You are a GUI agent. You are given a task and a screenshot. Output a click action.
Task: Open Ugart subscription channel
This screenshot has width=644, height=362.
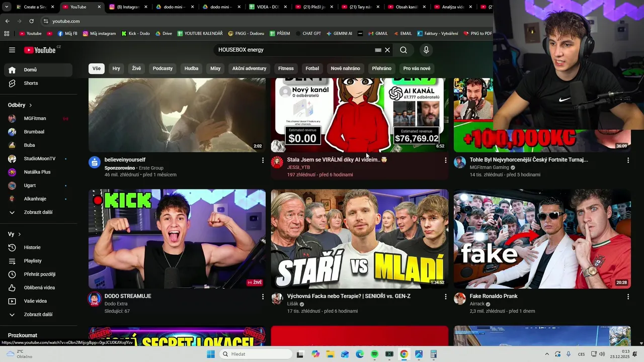point(38,185)
